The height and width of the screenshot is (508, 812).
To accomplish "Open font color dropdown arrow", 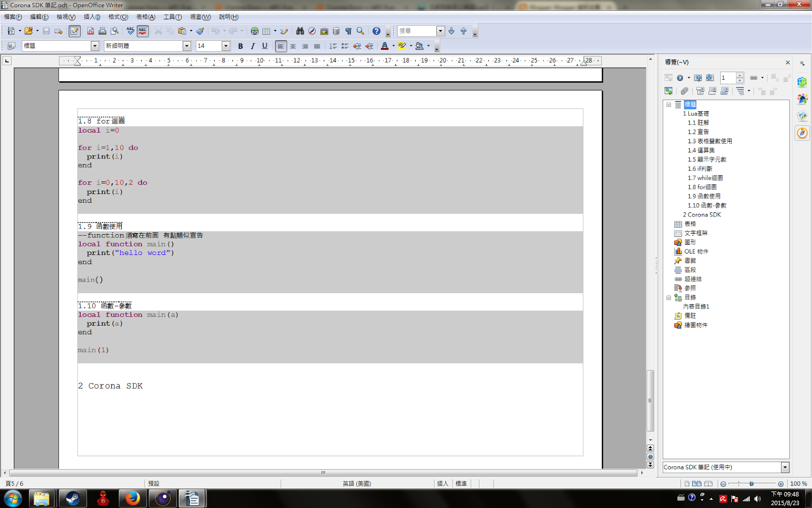I will click(393, 46).
